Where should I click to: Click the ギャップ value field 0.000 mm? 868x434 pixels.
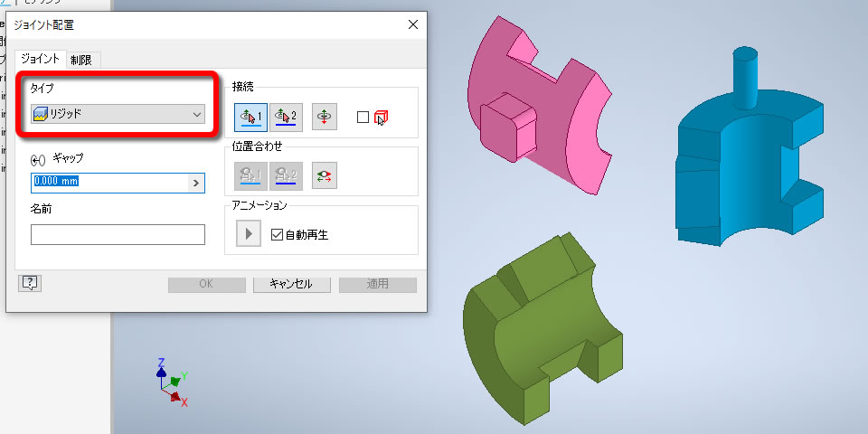click(109, 182)
